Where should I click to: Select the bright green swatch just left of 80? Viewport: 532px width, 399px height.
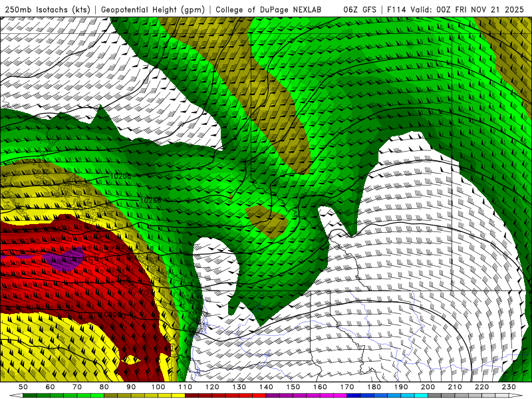pyautogui.click(x=97, y=396)
